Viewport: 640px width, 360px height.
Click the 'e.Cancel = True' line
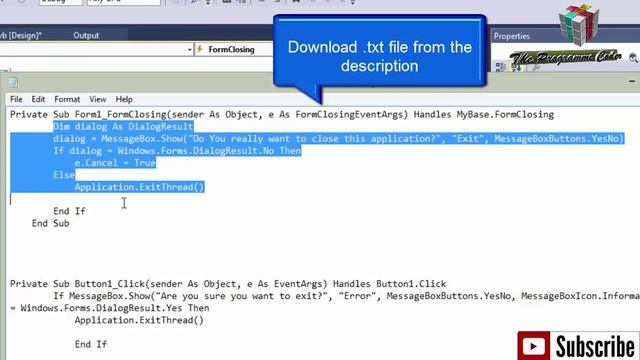click(x=115, y=163)
